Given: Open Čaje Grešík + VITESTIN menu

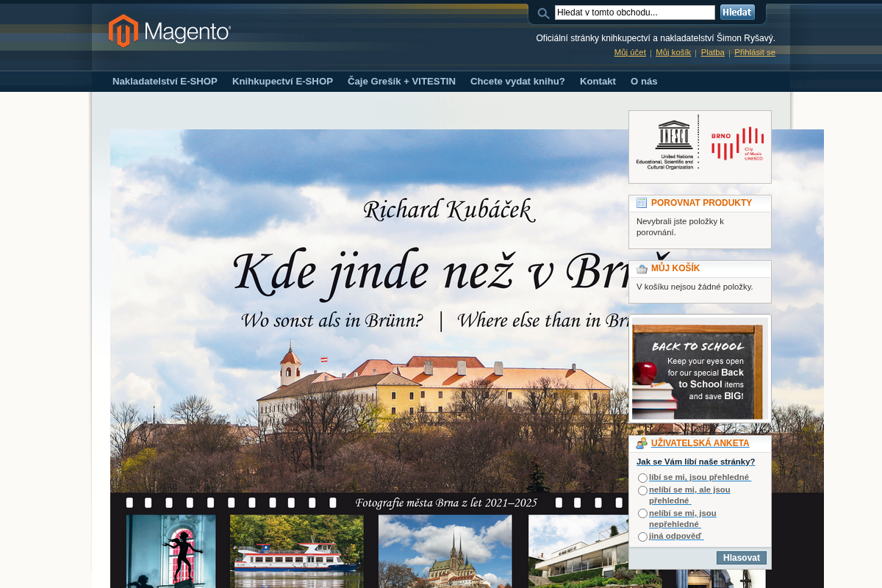Looking at the screenshot, I should click(x=401, y=81).
